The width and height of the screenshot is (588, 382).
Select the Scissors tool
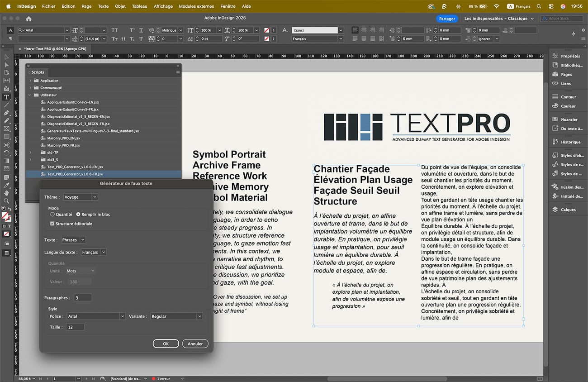click(6, 145)
